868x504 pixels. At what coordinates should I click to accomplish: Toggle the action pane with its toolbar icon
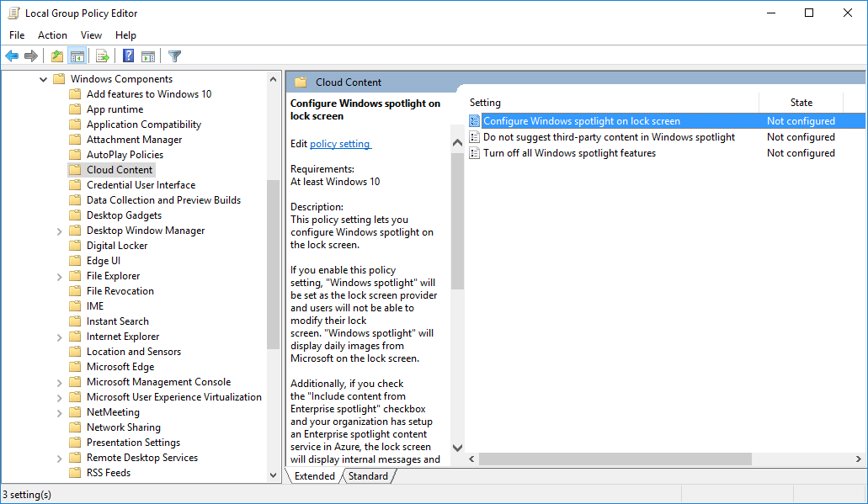pyautogui.click(x=148, y=56)
